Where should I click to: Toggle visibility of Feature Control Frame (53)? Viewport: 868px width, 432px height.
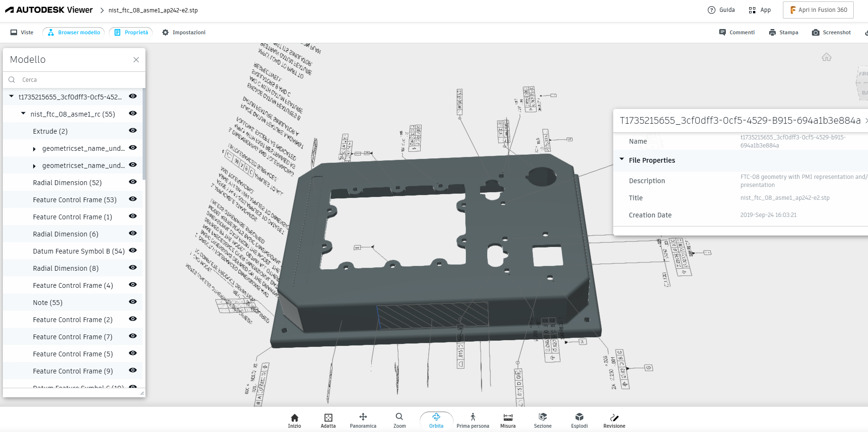click(x=133, y=199)
